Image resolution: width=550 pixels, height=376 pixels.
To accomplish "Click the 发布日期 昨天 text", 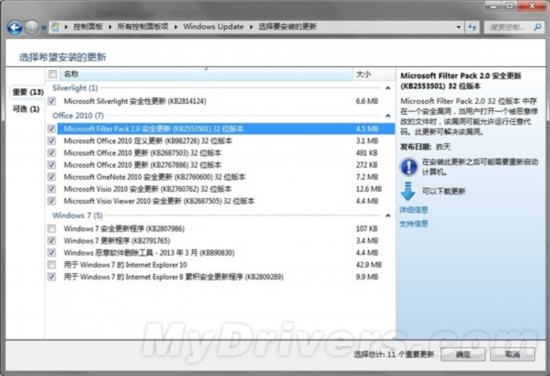I will pyautogui.click(x=425, y=147).
